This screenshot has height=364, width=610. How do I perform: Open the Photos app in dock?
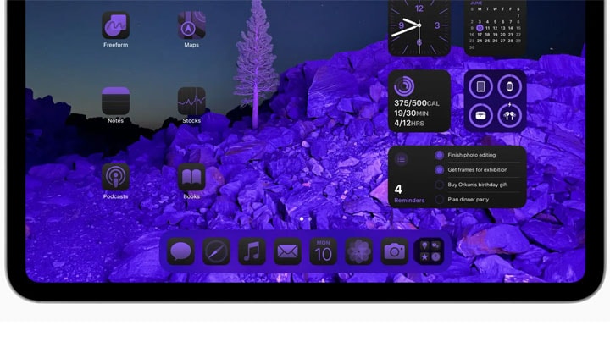pos(358,251)
